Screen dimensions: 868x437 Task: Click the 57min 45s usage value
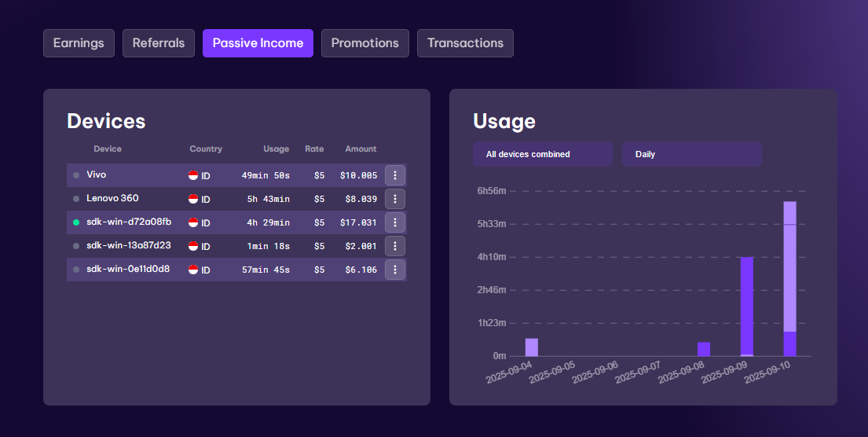[x=266, y=270]
